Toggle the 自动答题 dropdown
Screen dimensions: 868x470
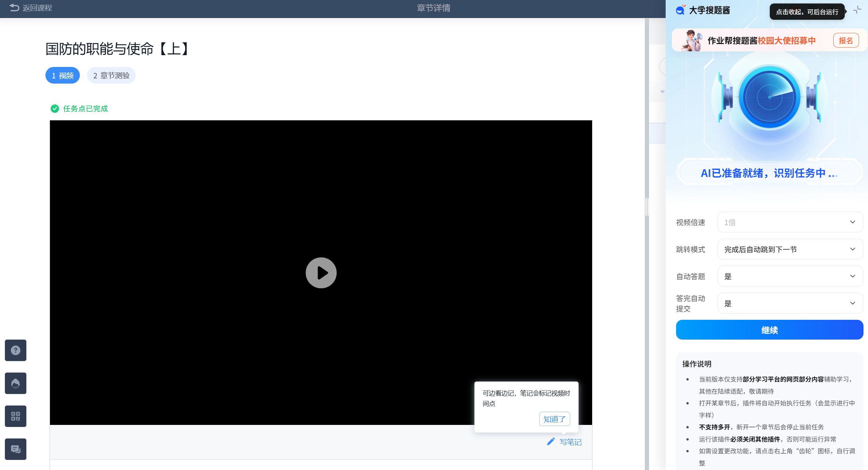[790, 276]
